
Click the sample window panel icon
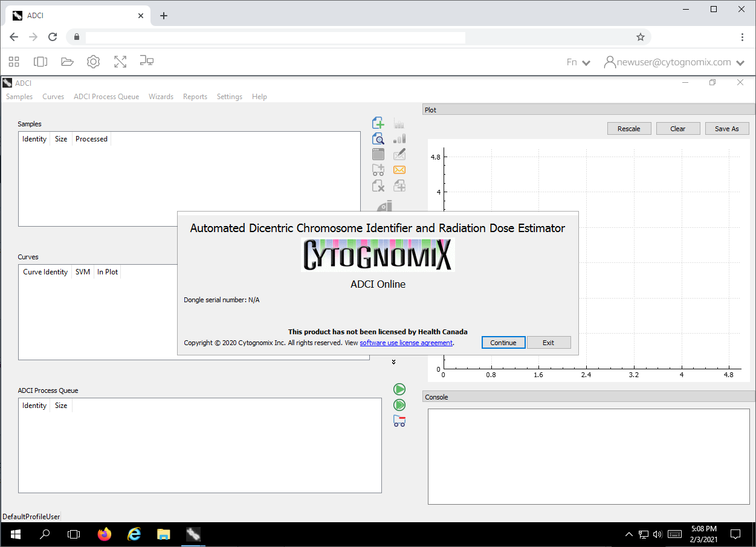[378, 154]
